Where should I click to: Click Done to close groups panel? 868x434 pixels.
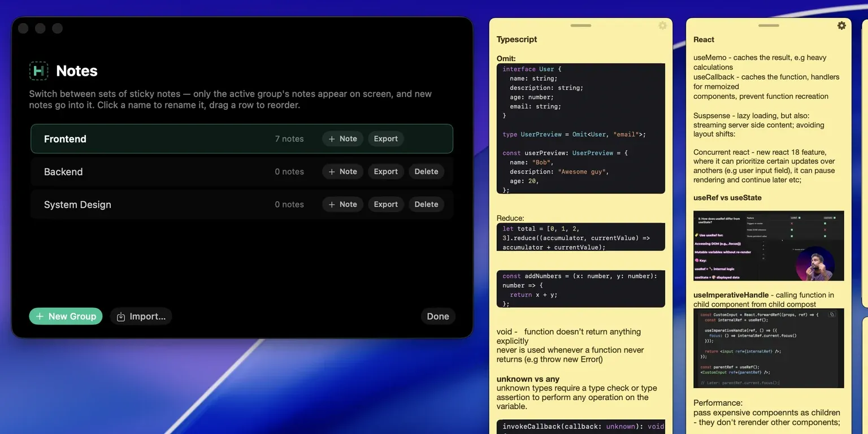(x=438, y=316)
